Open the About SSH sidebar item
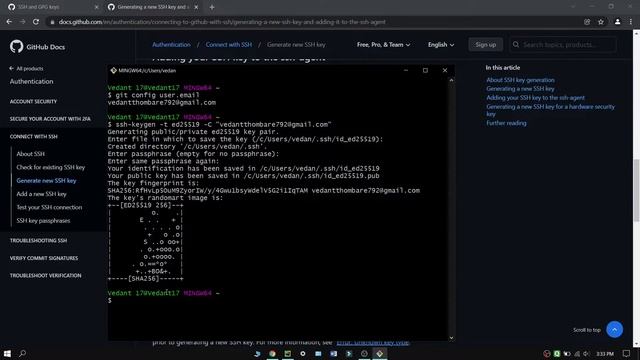This screenshot has height=360, width=640. point(31,154)
